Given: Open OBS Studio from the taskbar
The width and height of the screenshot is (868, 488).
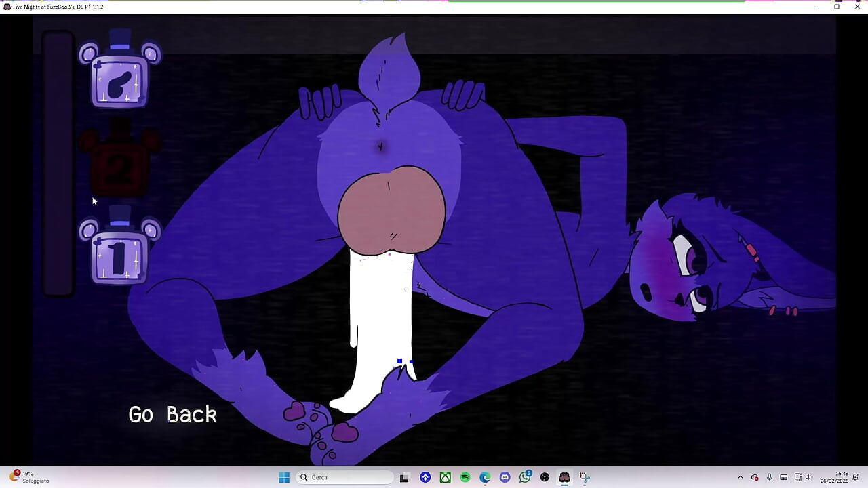Looking at the screenshot, I should (x=544, y=476).
